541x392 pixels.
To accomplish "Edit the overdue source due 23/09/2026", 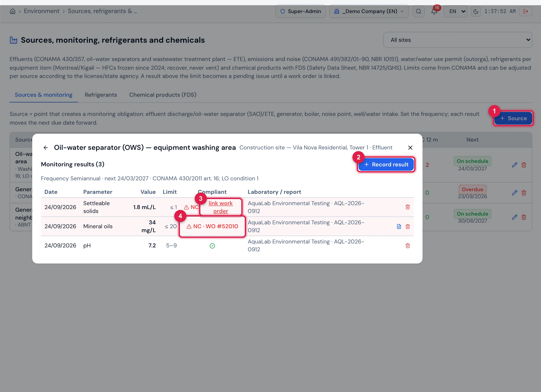I will 514,193.
